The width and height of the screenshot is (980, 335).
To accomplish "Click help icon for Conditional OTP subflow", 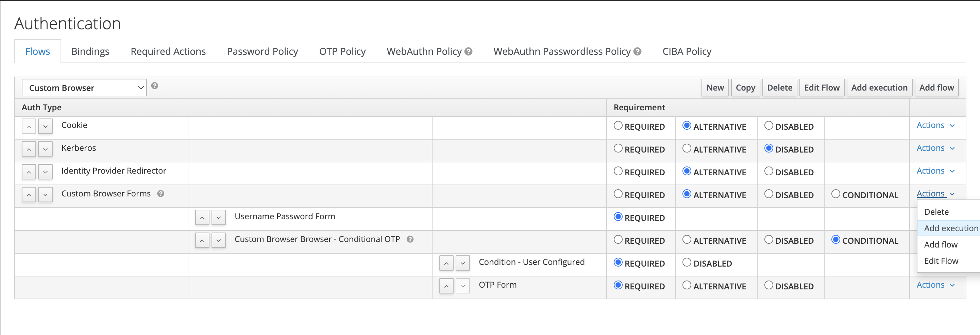I will click(x=410, y=239).
